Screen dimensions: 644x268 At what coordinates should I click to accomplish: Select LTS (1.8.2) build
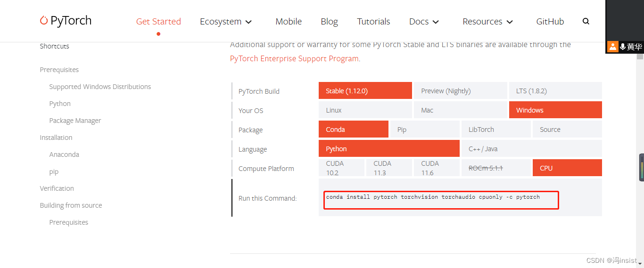click(555, 91)
